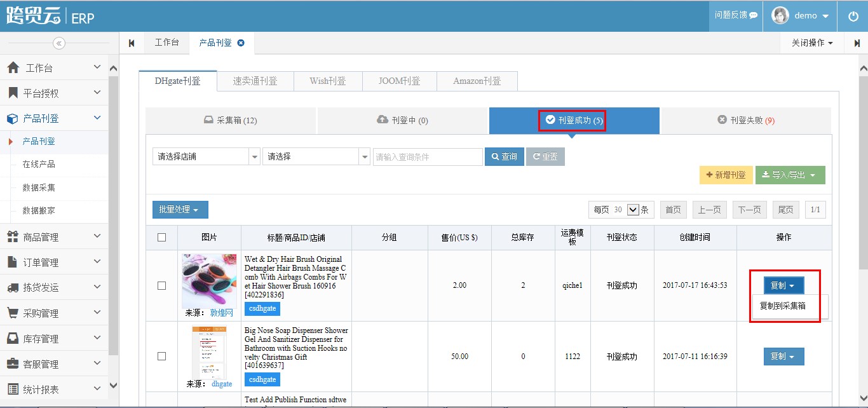Viewport: 868px width, 408px height.
Task: Open the 关闭操作 dropdown
Action: (x=812, y=43)
